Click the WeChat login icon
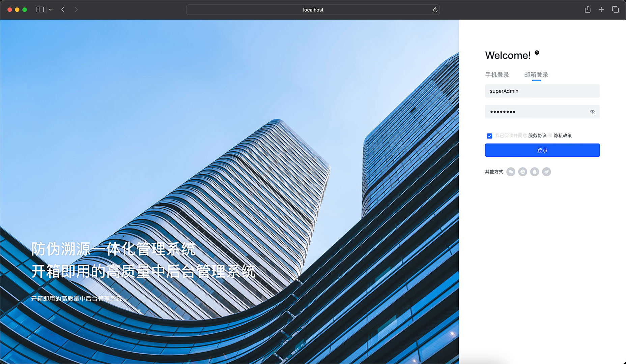626x364 pixels. click(511, 172)
